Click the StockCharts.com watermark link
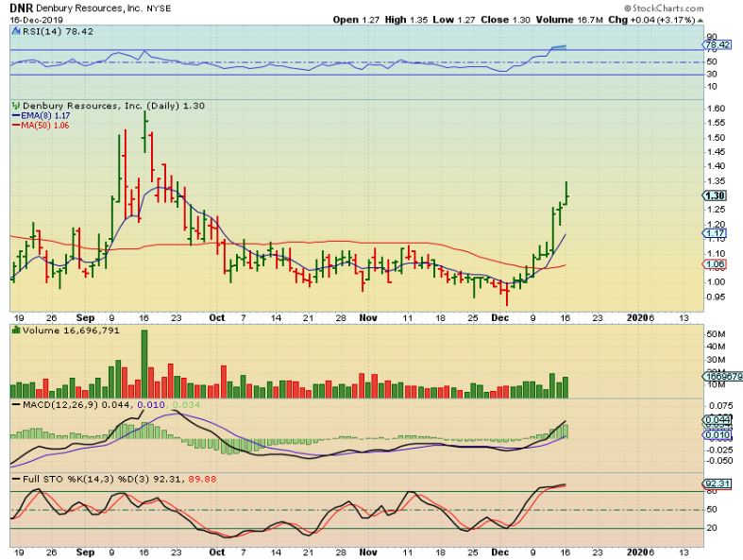Viewport: 743px width, 560px height. [x=664, y=8]
